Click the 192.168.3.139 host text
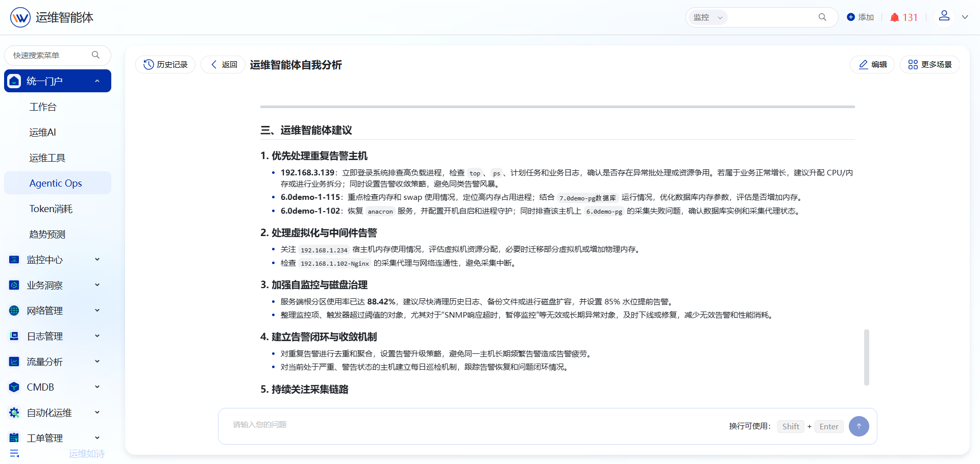Screen dimensions: 980x464 [307, 172]
